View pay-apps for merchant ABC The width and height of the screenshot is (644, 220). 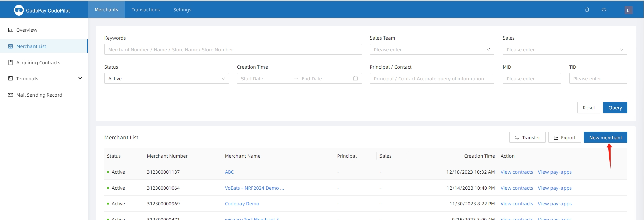555,172
